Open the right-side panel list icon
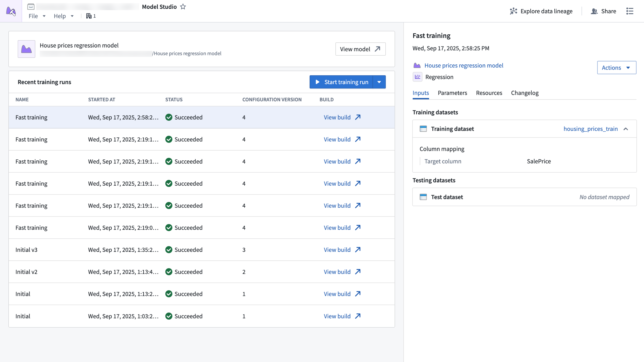Screen dimensions: 644x362 coord(630,11)
